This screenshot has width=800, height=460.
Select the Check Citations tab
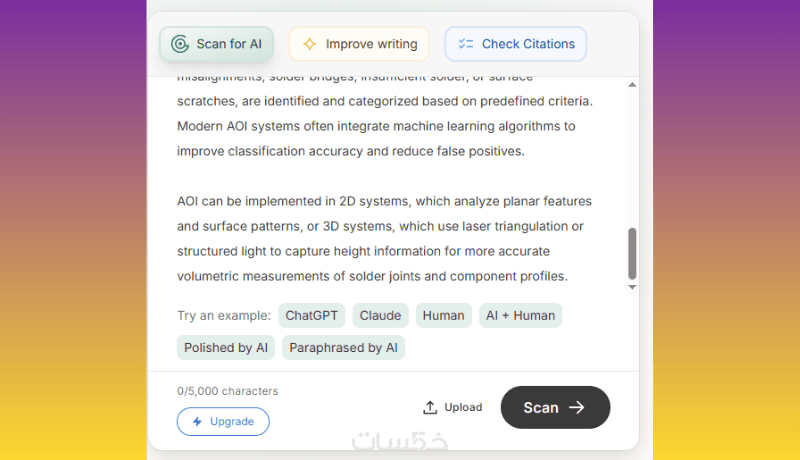516,44
